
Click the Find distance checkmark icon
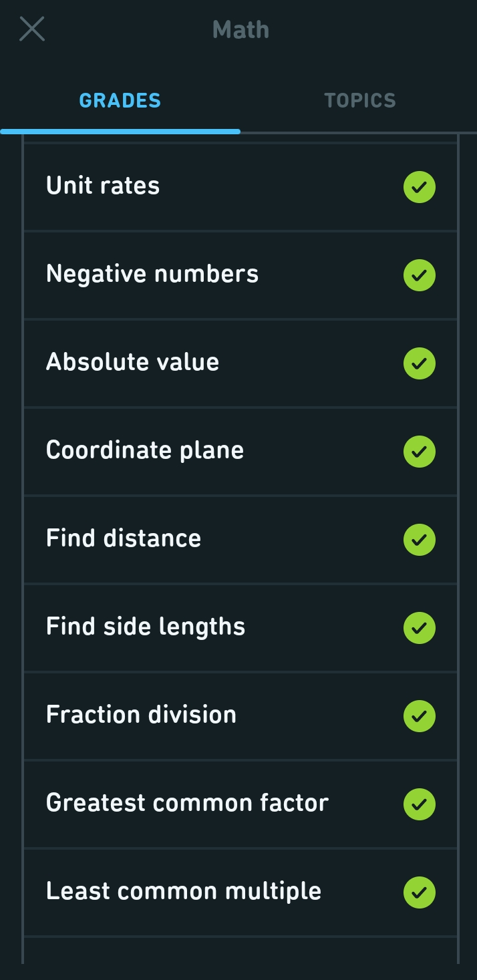(419, 540)
